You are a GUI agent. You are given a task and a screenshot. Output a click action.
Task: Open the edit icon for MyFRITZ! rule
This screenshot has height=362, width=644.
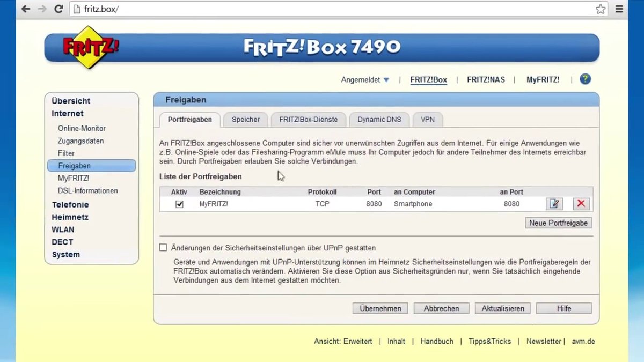pyautogui.click(x=554, y=204)
